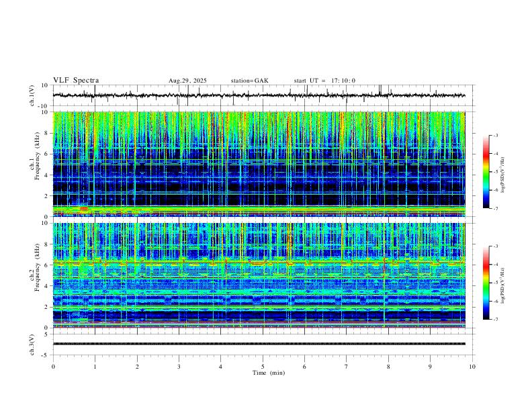Click the ch.1 colorbar 'log(PSD)(V²/Hz)' label
The height and width of the screenshot is (411, 532).
502,175
